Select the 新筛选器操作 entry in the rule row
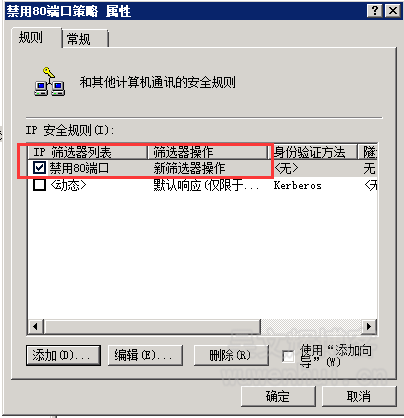This screenshot has width=404, height=418. click(x=189, y=168)
